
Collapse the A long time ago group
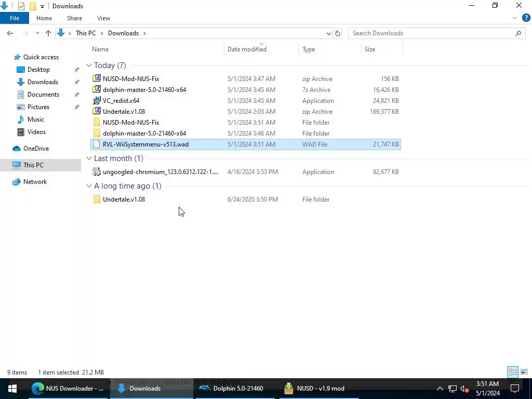click(89, 185)
